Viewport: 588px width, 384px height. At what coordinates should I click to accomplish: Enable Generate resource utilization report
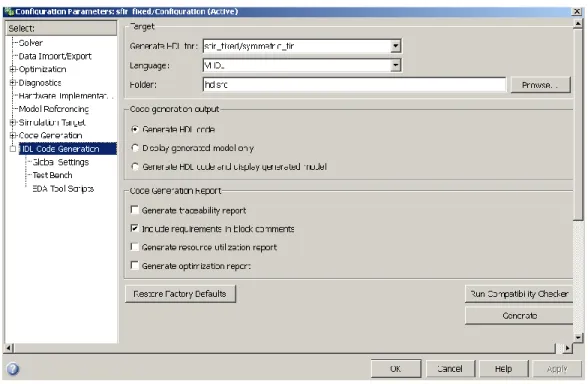coord(134,247)
